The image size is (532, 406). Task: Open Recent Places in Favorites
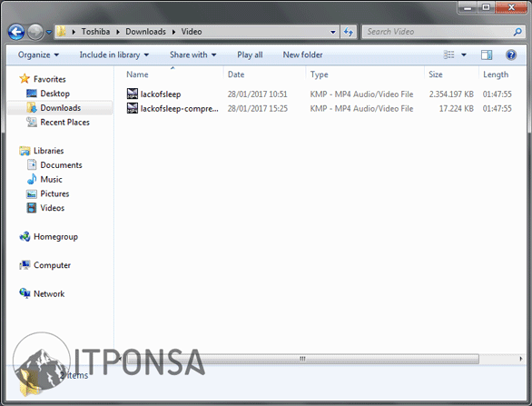click(64, 123)
